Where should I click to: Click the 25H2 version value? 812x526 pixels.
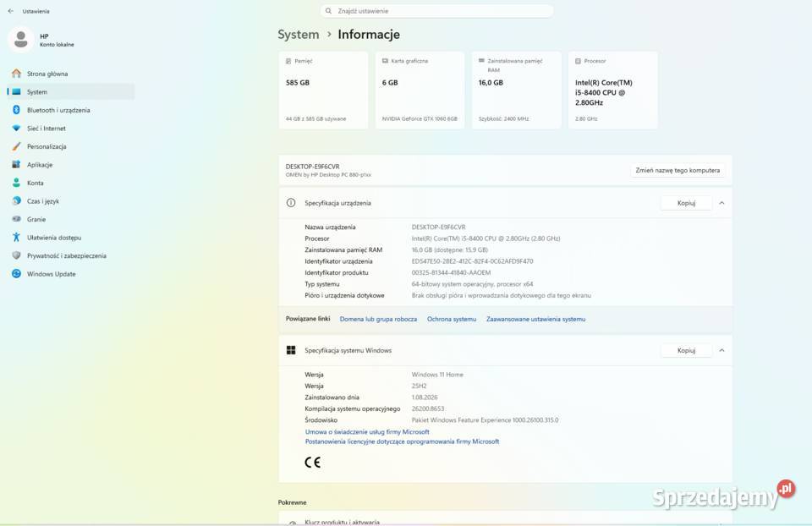tap(419, 386)
